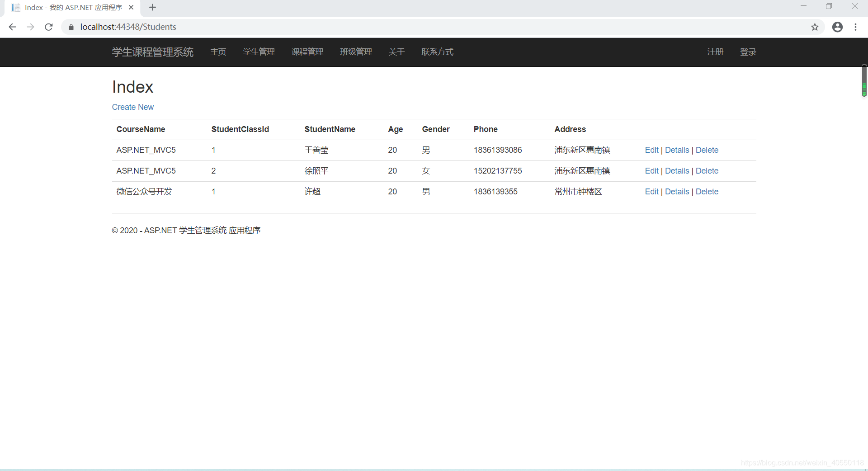
Task: Click the student name 许超一
Action: click(x=316, y=192)
